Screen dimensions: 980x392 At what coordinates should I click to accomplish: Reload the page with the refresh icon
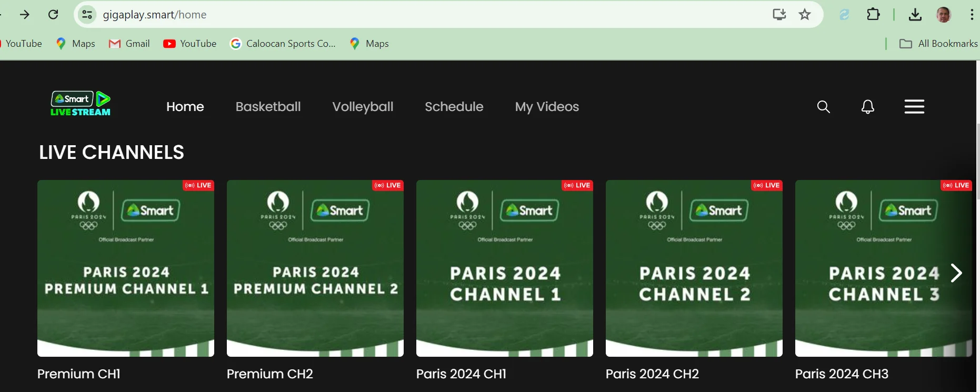pyautogui.click(x=53, y=14)
